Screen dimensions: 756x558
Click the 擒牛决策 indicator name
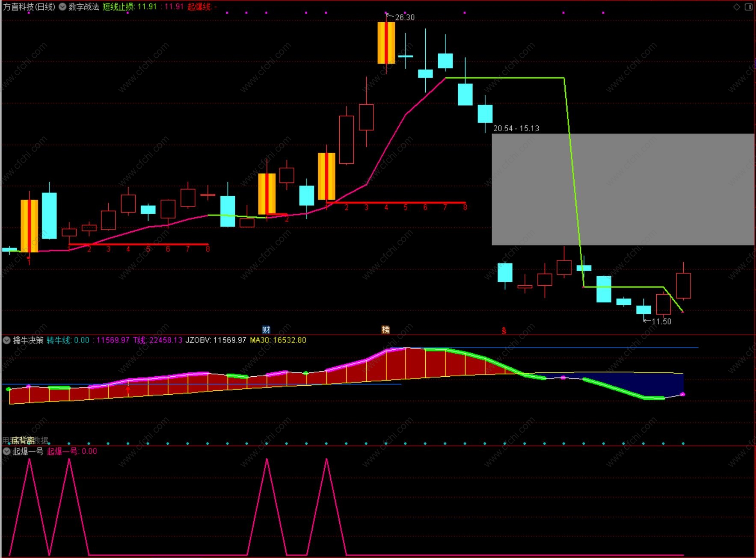[x=28, y=340]
